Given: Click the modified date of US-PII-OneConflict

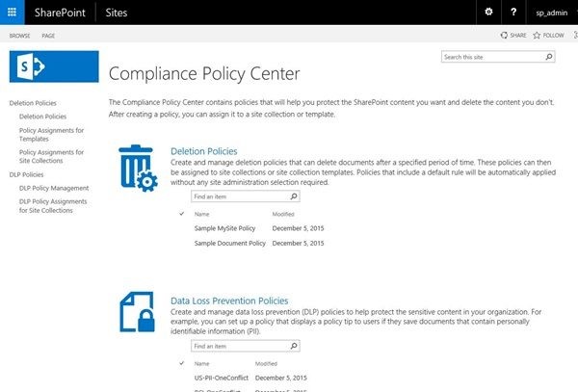Looking at the screenshot, I should point(281,378).
